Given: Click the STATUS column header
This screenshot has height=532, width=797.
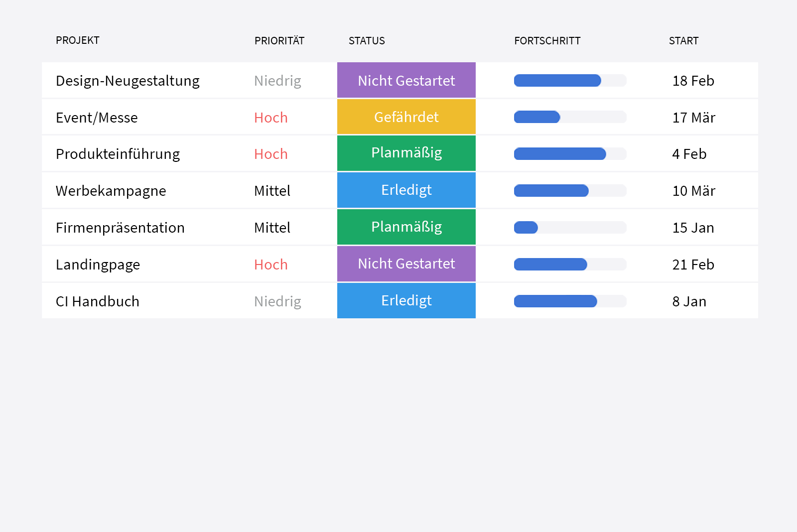Looking at the screenshot, I should (x=367, y=41).
